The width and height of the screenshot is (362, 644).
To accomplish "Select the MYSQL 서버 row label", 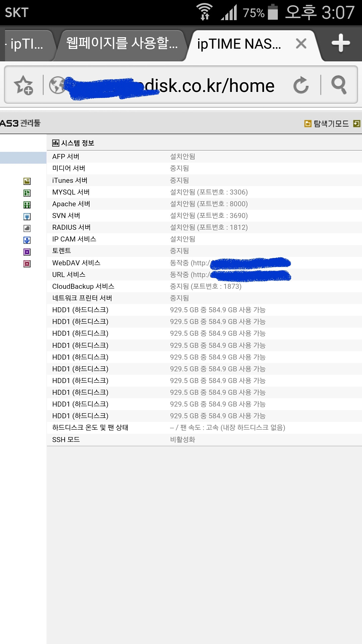I will pyautogui.click(x=71, y=192).
